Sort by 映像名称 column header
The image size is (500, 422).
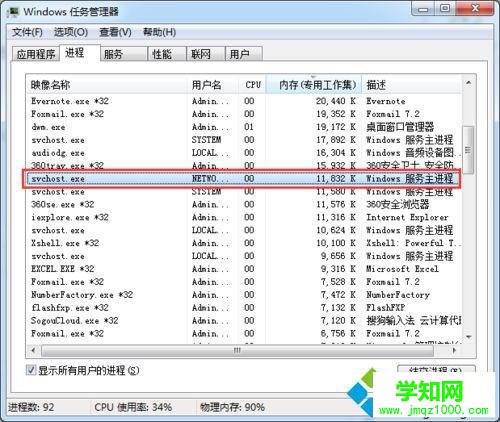[107, 85]
